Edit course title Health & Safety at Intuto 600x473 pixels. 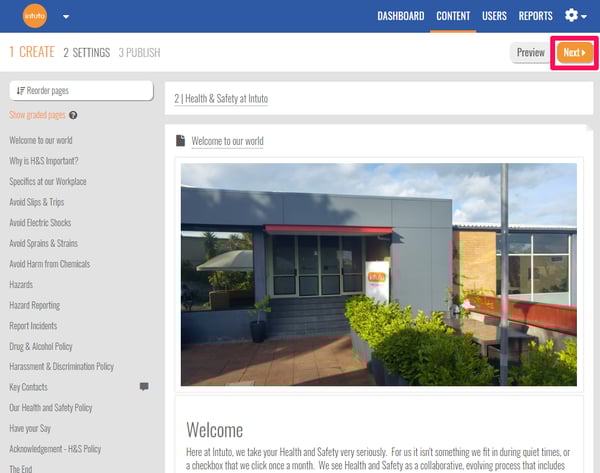click(221, 99)
